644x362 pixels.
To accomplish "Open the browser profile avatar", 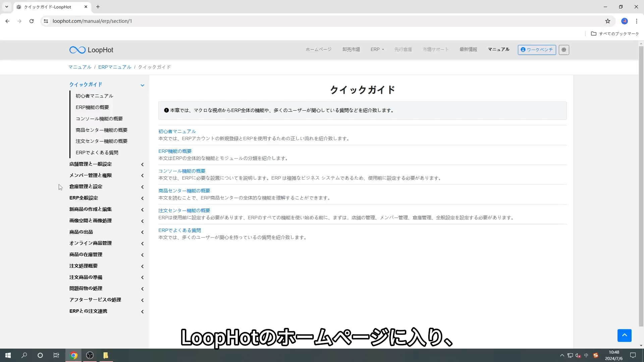I will [x=625, y=21].
